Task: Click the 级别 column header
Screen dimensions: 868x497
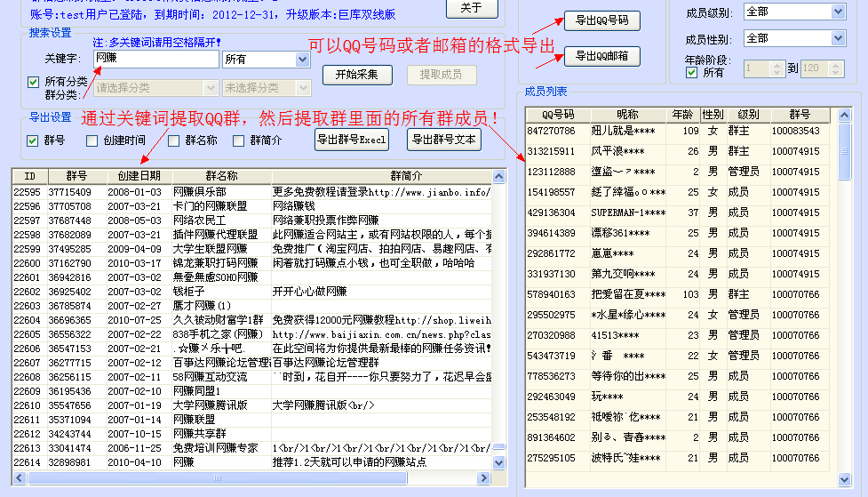Action: [x=748, y=115]
